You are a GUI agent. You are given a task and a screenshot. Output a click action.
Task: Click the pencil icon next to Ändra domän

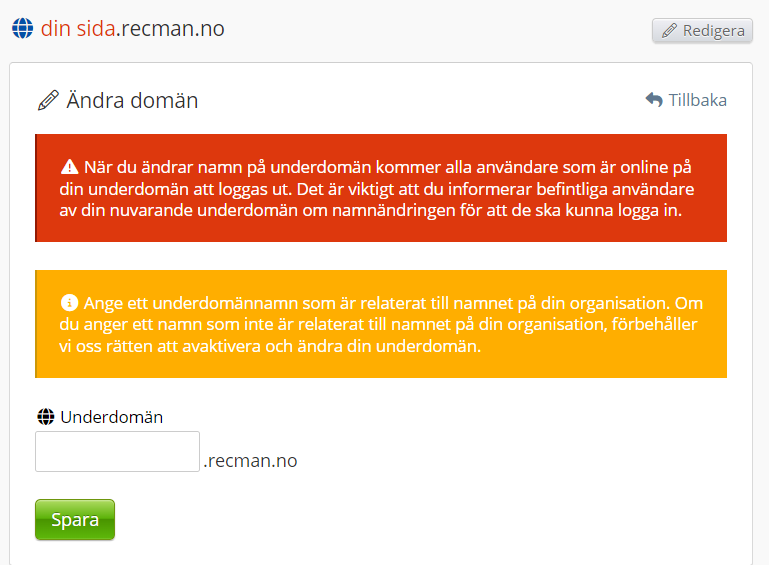(48, 100)
